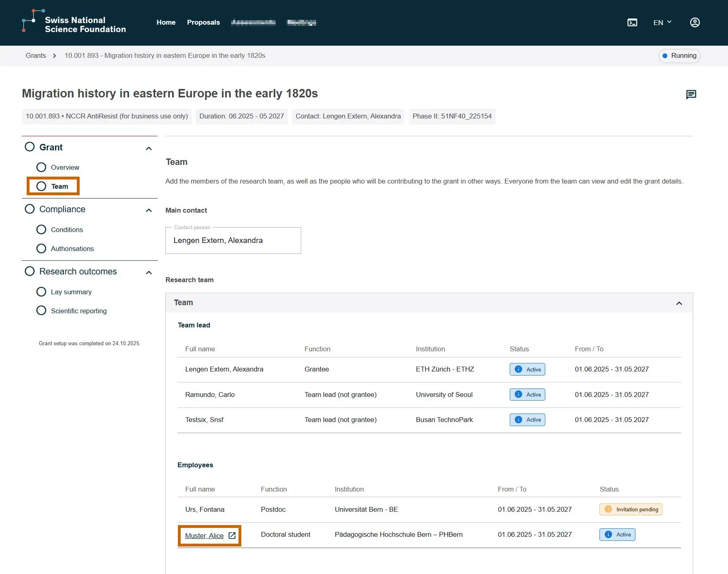Go to Proposals in top navigation
The image size is (728, 574).
click(x=203, y=23)
